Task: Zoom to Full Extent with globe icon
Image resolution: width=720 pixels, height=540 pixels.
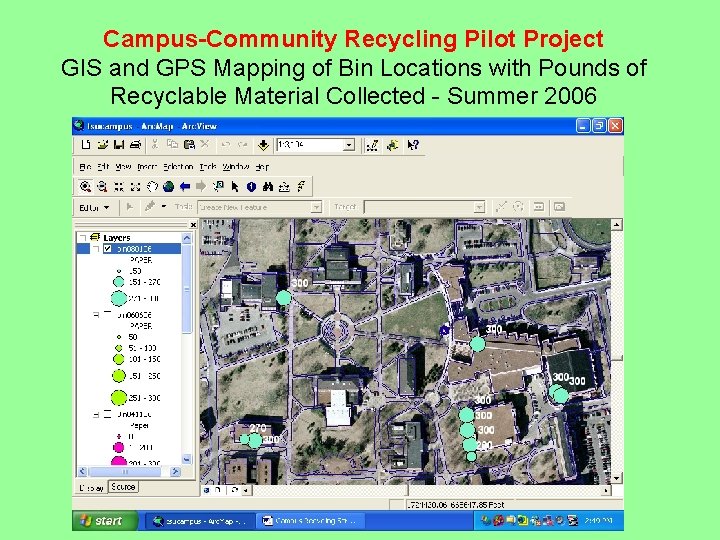Action: (x=169, y=186)
